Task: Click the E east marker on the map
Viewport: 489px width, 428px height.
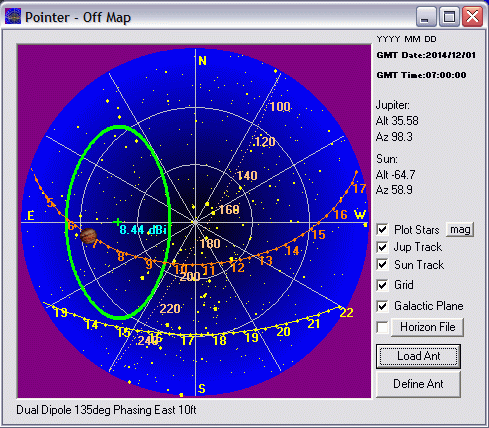Action: click(x=31, y=216)
